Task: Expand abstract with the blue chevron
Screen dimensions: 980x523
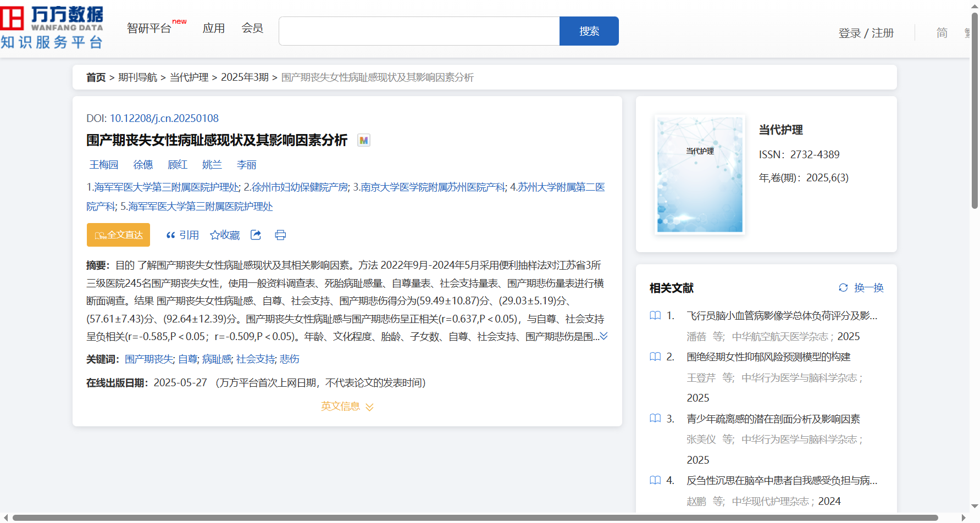Action: 603,336
